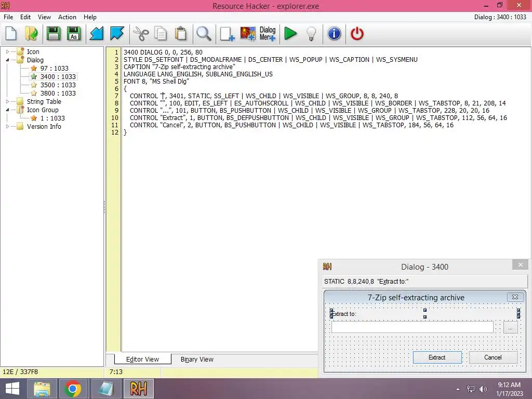Select dialog resource 3800 : 1033
Image resolution: width=532 pixels, height=399 pixels.
[58, 94]
